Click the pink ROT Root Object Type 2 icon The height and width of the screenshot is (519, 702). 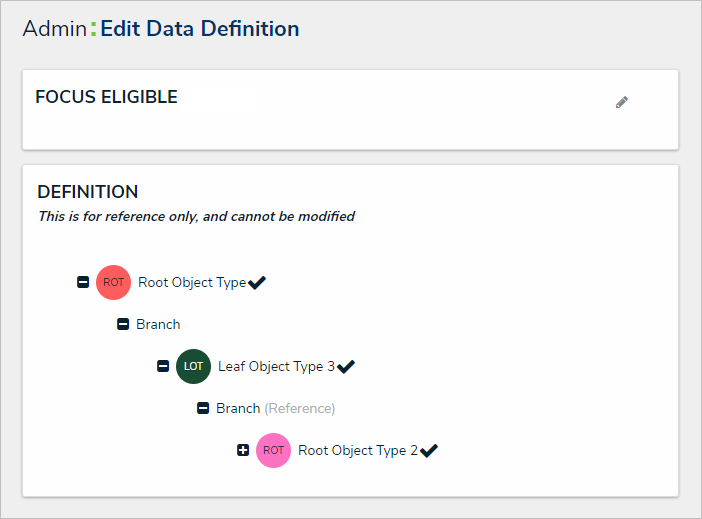tap(274, 450)
